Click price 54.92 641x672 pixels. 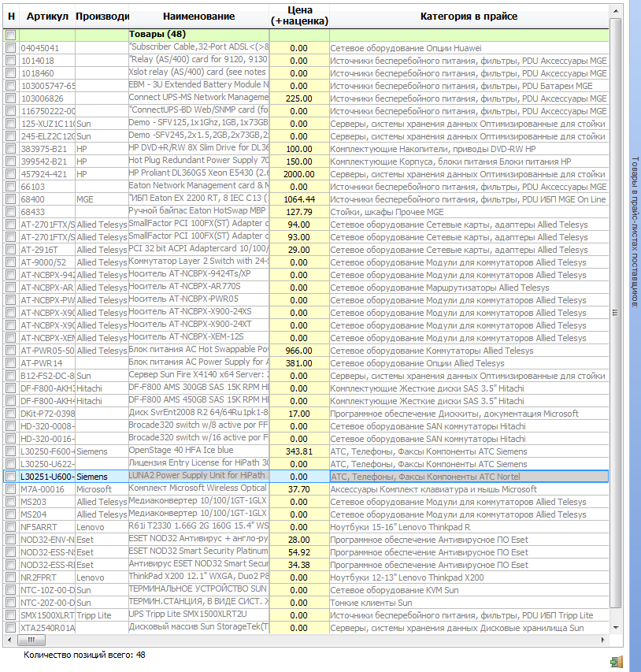click(x=299, y=552)
